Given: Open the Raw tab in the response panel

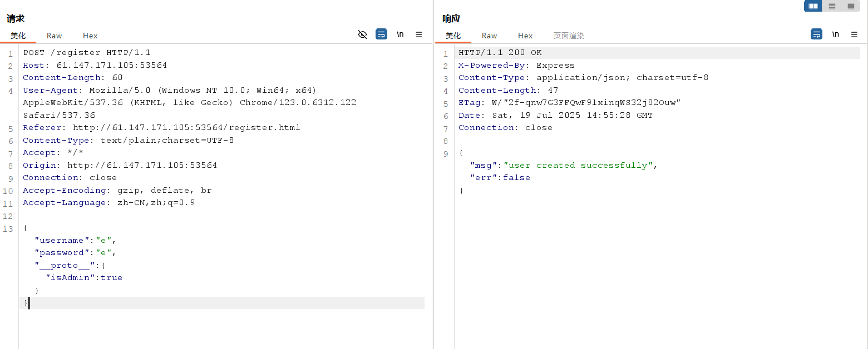Looking at the screenshot, I should pyautogui.click(x=489, y=36).
